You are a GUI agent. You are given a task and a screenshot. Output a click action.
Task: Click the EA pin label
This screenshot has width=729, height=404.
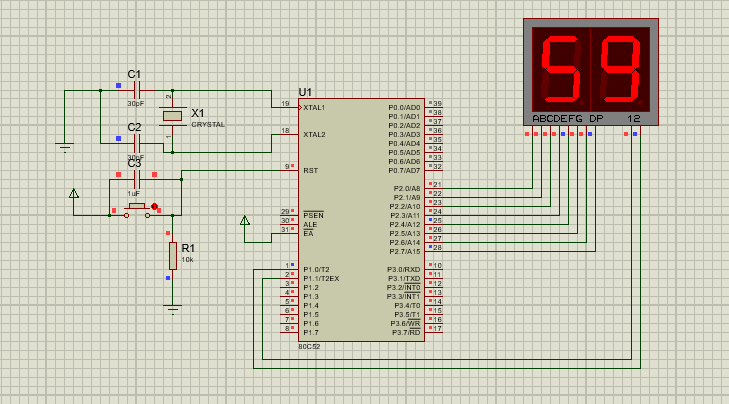(308, 233)
